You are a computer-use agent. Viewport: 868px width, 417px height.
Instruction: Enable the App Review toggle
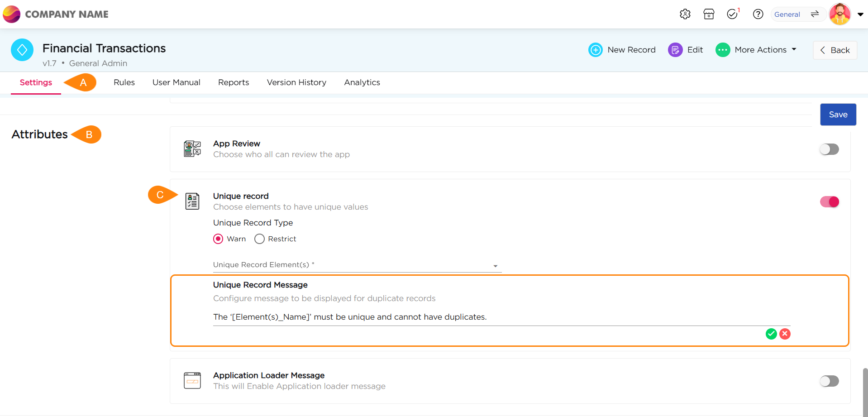829,149
